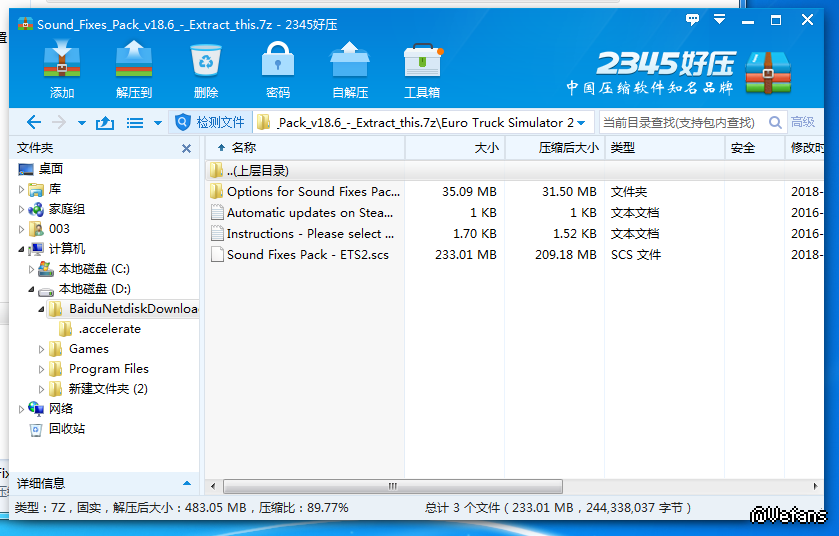Click the search-in-directory input field
This screenshot has height=536, width=839.
pyautogui.click(x=685, y=122)
